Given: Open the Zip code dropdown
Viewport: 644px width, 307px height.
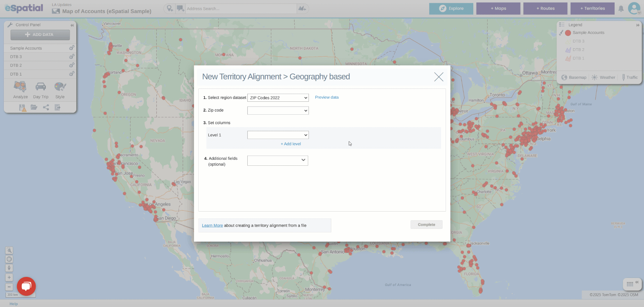Looking at the screenshot, I should point(278,110).
